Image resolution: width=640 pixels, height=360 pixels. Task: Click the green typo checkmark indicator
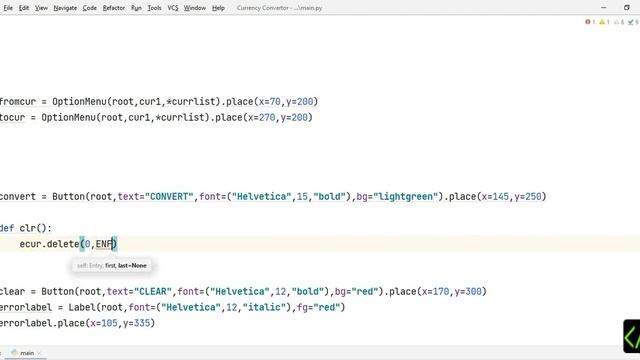(633, 22)
